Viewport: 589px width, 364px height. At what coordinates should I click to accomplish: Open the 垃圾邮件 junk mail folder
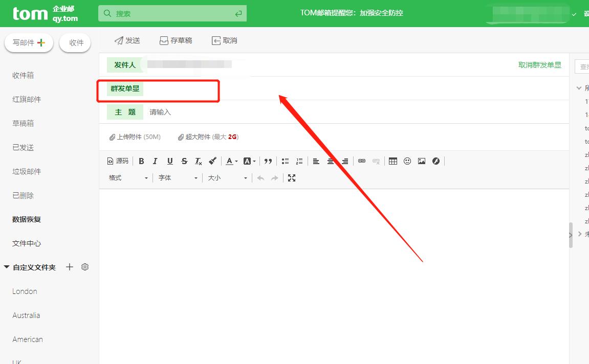coord(27,171)
